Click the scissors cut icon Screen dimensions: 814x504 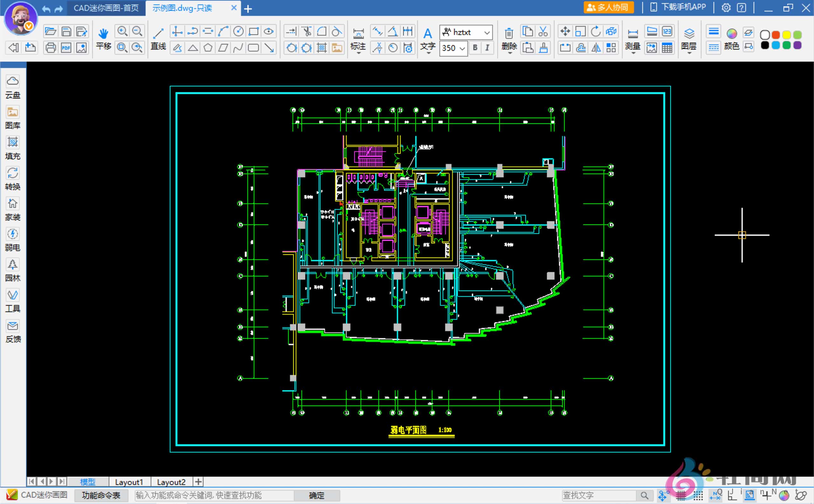[x=543, y=32]
